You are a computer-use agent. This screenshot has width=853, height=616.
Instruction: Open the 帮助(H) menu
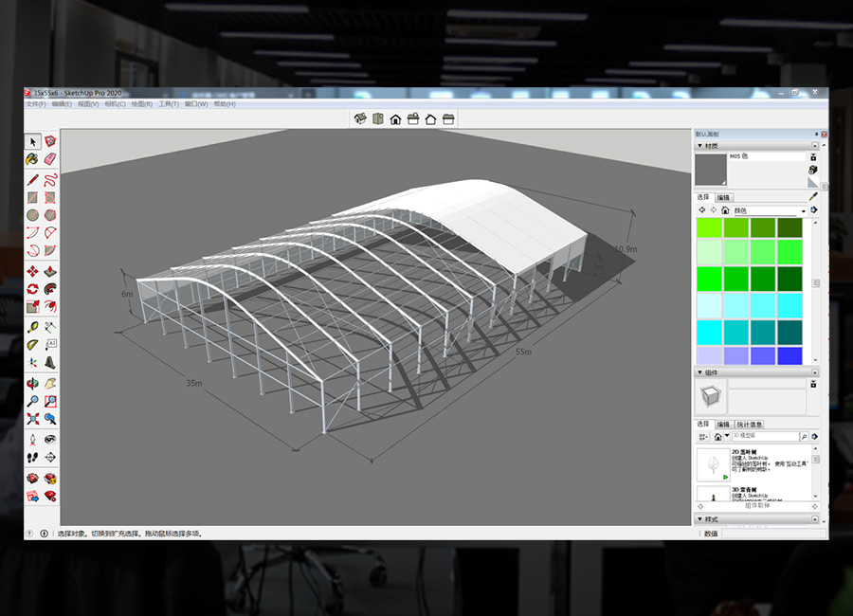point(225,104)
